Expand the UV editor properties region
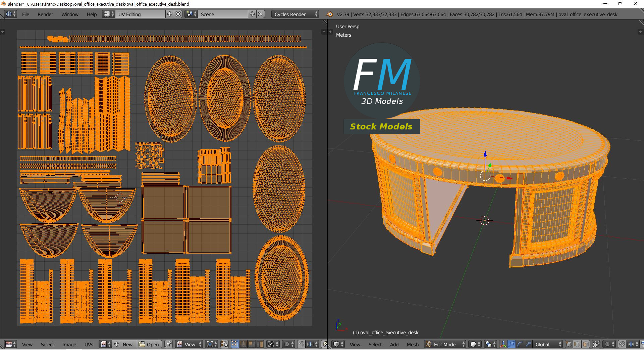Screen dimensions: 644x350 tap(324, 32)
